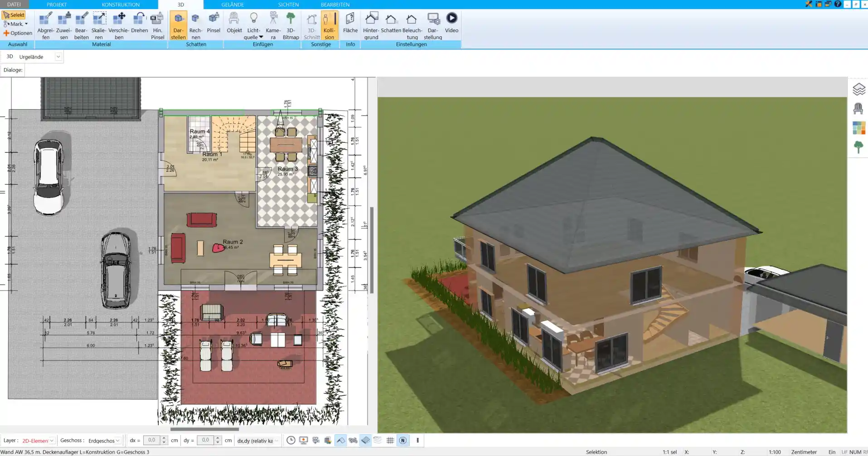Click the Optionen button
This screenshot has height=456, width=868.
[18, 33]
